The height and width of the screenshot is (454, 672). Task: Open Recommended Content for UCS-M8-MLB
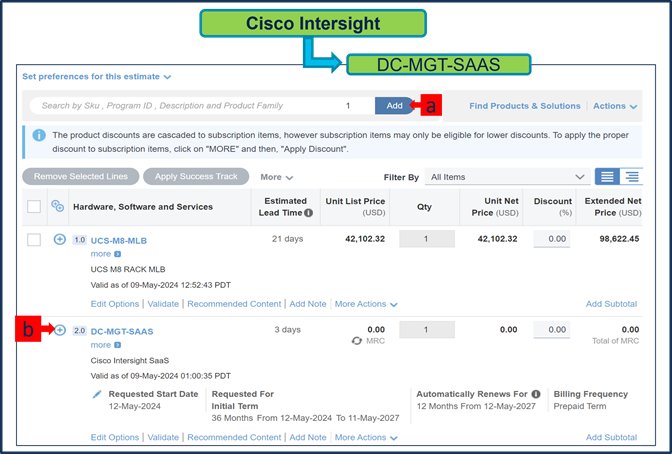click(x=234, y=304)
